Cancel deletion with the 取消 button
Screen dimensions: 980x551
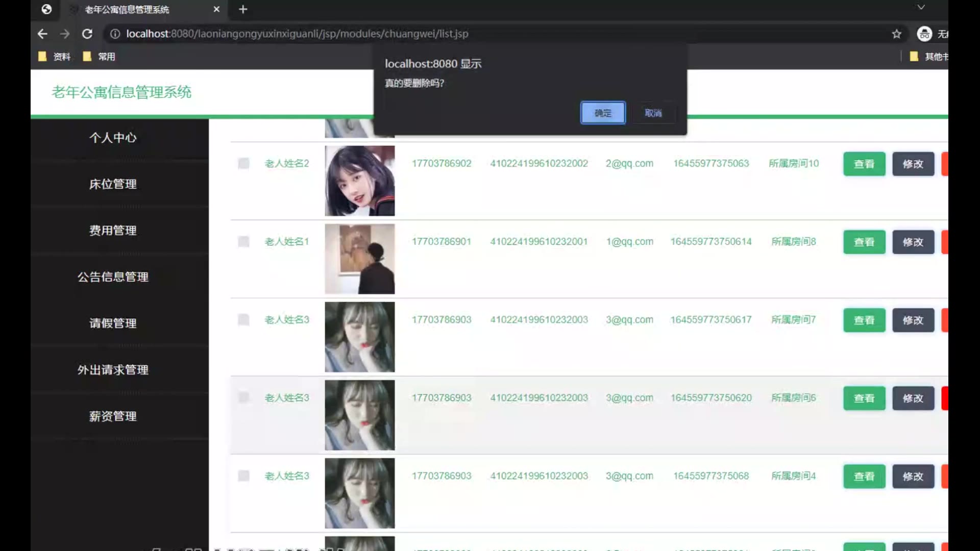653,113
